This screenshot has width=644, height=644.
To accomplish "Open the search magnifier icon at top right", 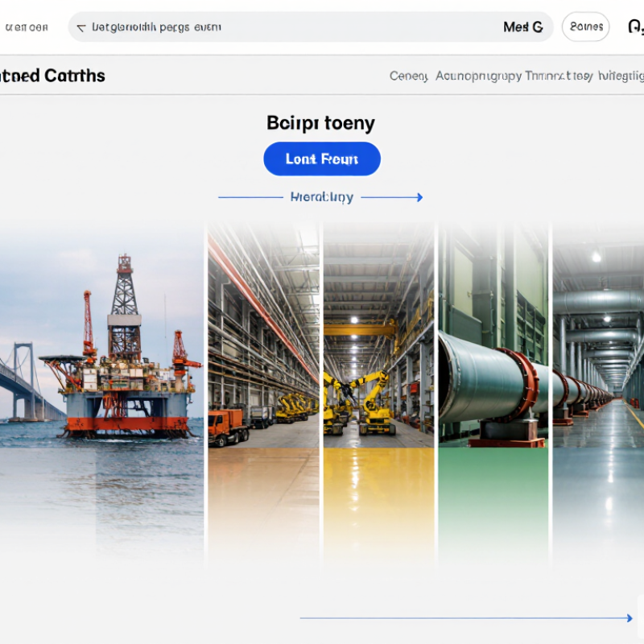I will tap(636, 27).
